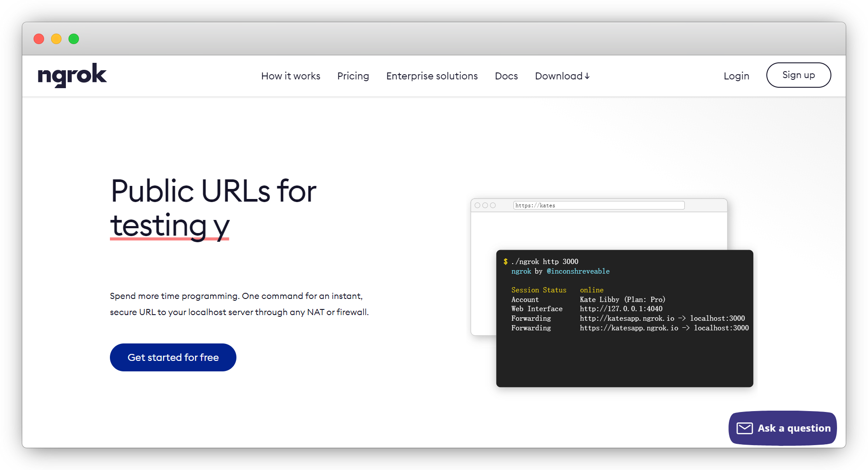Open the Ask a question chat widget
The image size is (868, 470).
click(783, 428)
